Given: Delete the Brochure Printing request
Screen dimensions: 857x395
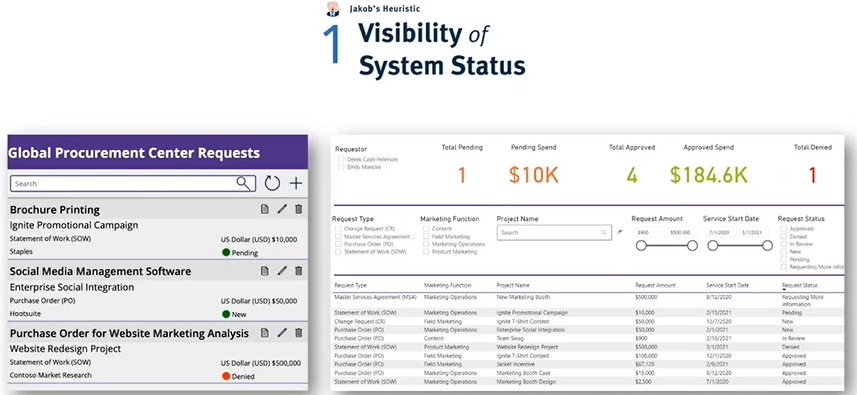Looking at the screenshot, I should coord(298,209).
